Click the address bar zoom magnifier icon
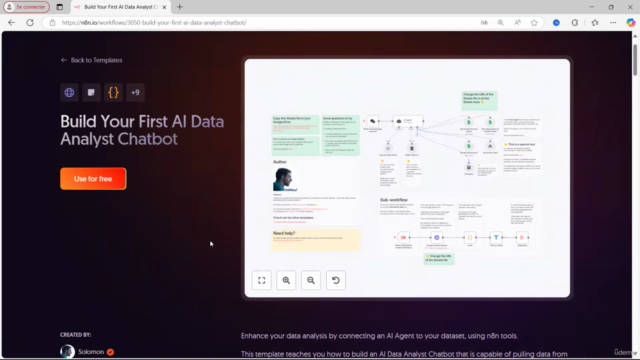The height and width of the screenshot is (360, 640). point(500,23)
